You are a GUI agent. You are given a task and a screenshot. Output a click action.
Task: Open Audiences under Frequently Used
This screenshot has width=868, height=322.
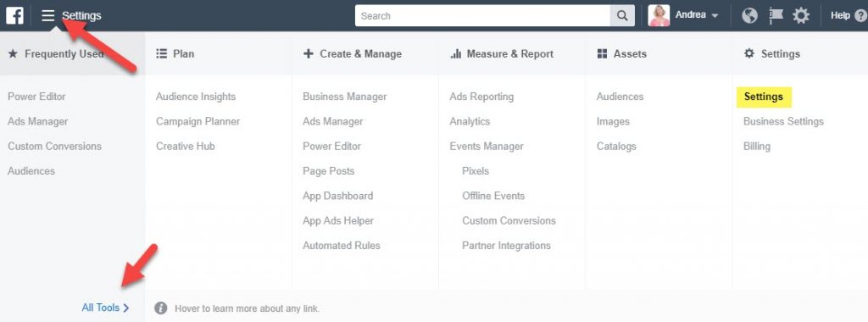(31, 171)
